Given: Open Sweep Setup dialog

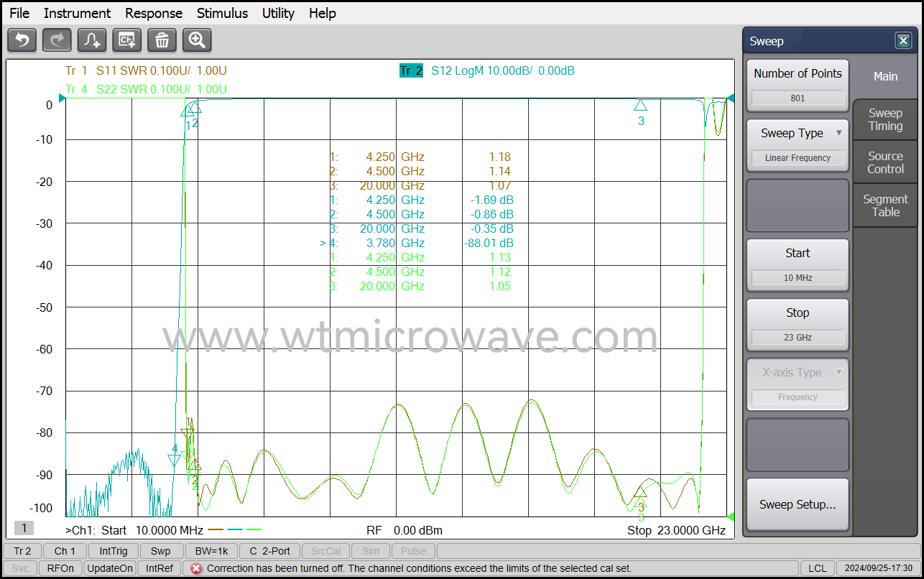Looking at the screenshot, I should 798,504.
